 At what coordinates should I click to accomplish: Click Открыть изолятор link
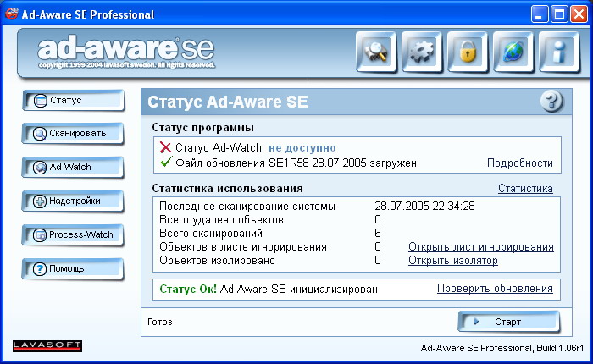(x=452, y=261)
